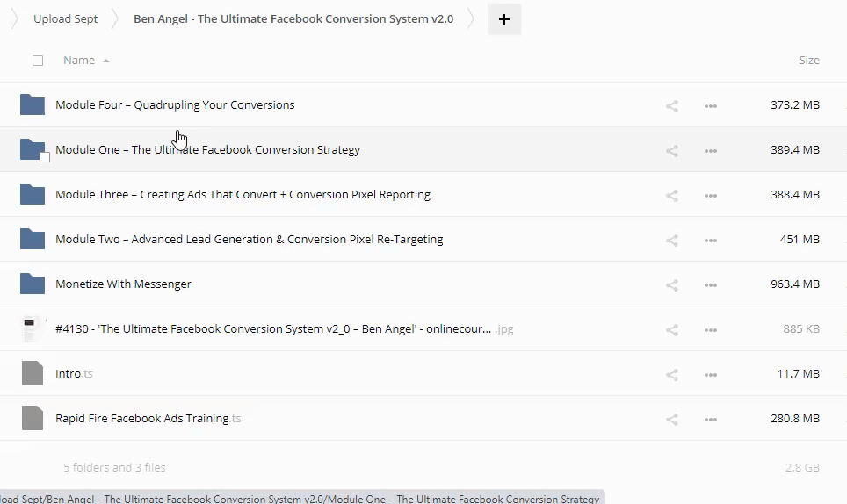Open more actions for Rapid Fire Training file
The image size is (847, 504).
coord(711,420)
